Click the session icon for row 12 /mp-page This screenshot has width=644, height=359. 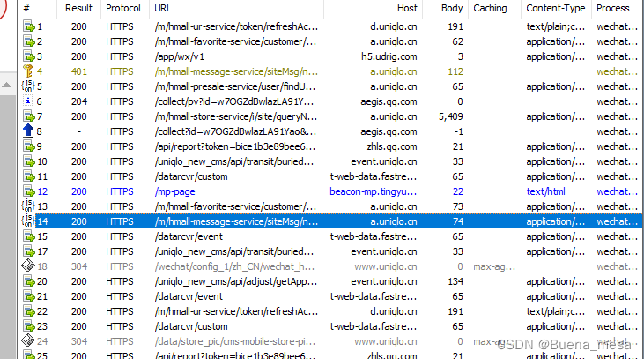click(x=28, y=191)
